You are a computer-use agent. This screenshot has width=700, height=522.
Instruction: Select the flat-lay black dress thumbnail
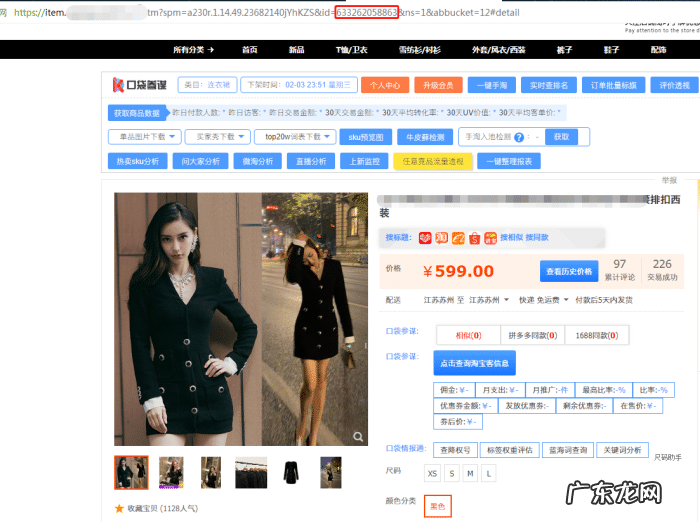point(291,472)
